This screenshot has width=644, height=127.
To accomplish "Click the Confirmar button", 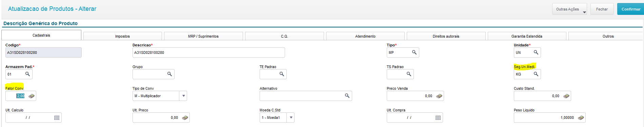I will (x=630, y=9).
